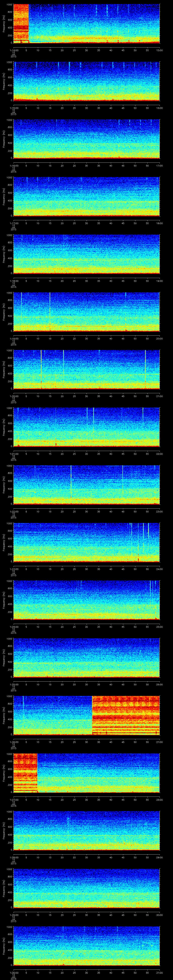The image size is (173, 980).
Task: Open the 1:29:00 spectrogram panel
Action: click(86, 888)
